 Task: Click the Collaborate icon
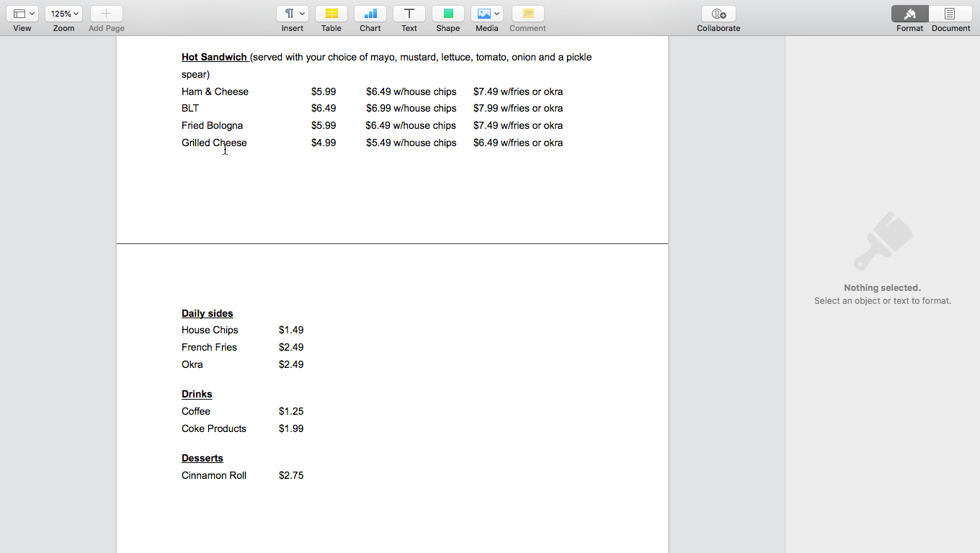[718, 14]
